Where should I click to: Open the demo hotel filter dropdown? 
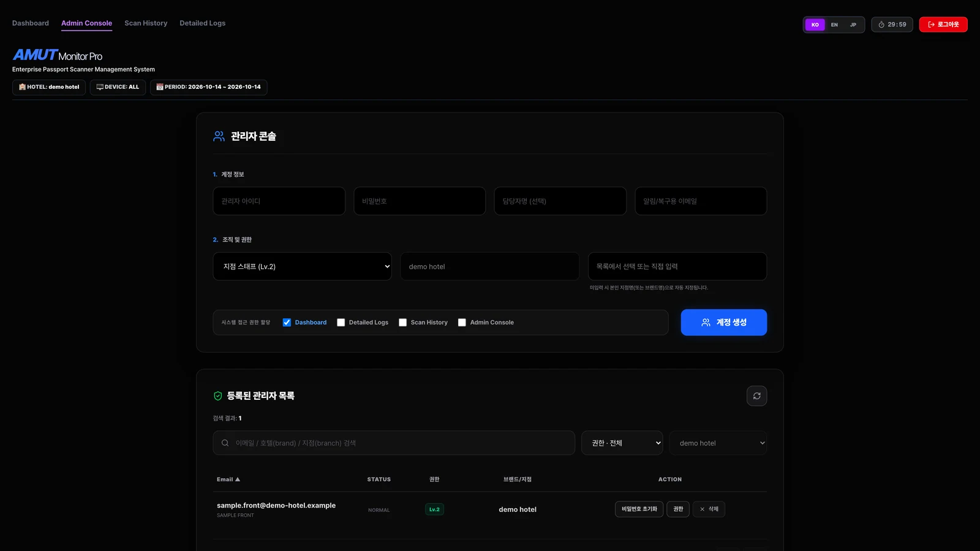pyautogui.click(x=718, y=443)
